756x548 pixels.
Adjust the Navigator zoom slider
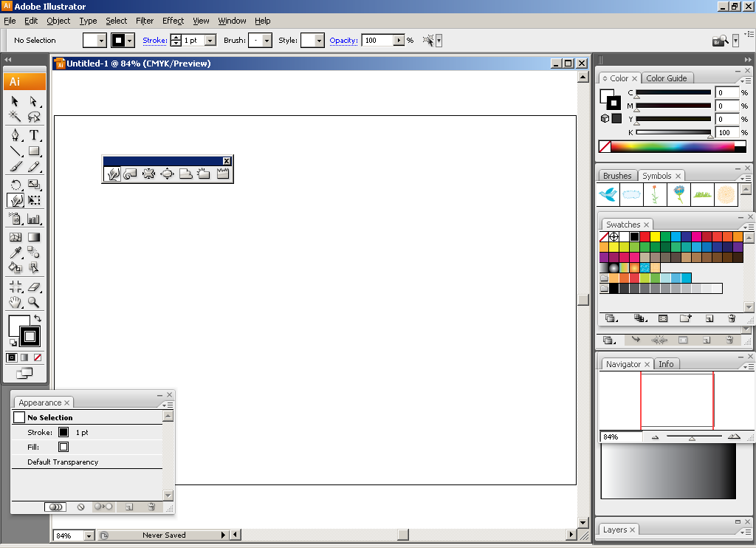click(693, 437)
